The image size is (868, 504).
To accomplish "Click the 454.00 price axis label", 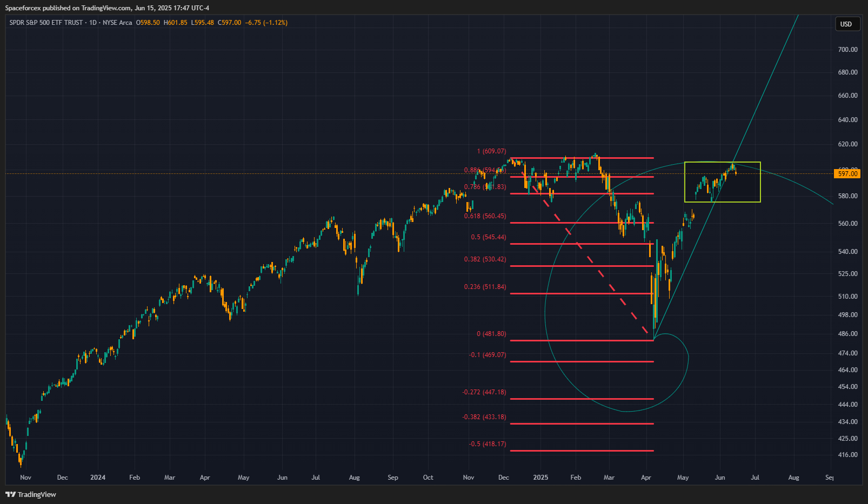I will (847, 386).
